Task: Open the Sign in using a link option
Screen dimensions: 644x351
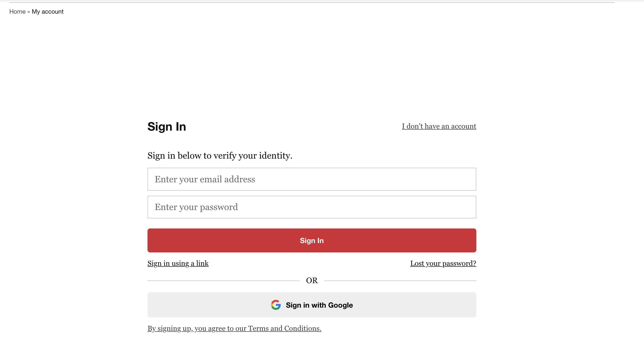Action: [178, 263]
